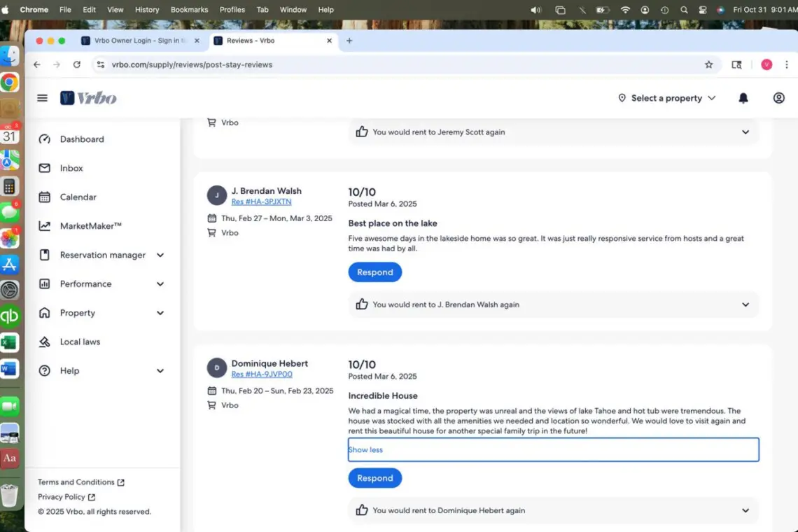Open reservation link #HA-3PJXTN

coord(261,202)
